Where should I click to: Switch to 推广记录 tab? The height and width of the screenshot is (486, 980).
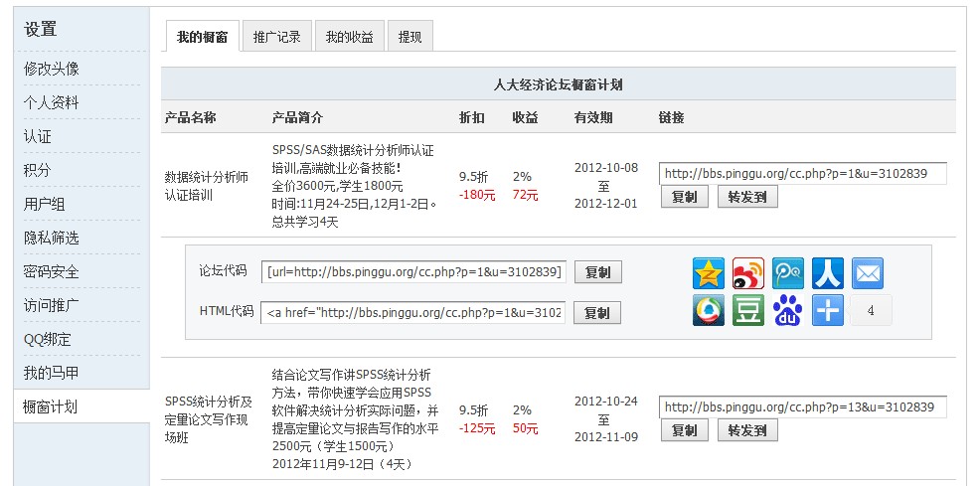(x=276, y=37)
